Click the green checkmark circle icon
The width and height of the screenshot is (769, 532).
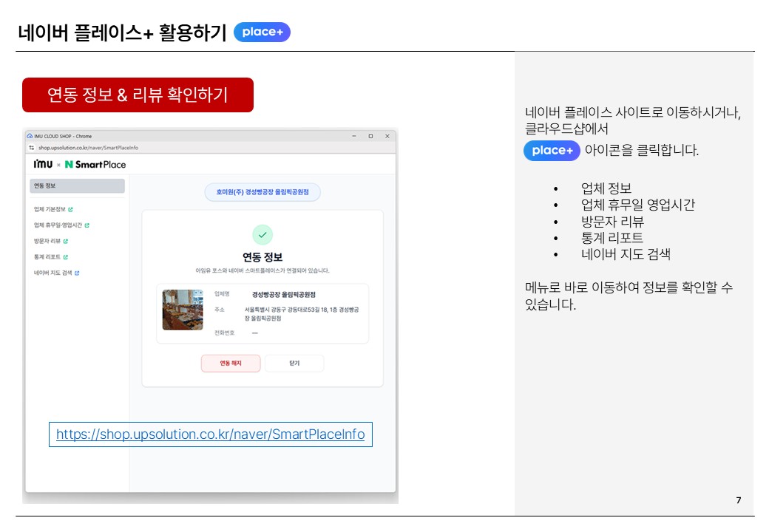262,235
